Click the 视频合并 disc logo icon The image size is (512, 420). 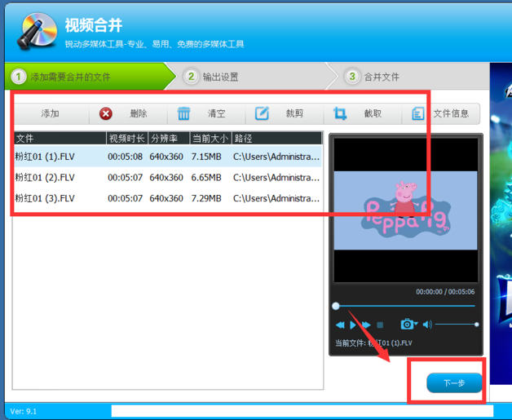tap(37, 31)
